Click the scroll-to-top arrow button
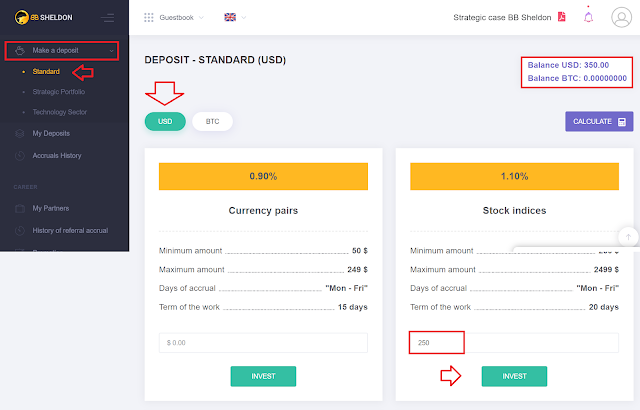The width and height of the screenshot is (640, 410). pos(628,237)
